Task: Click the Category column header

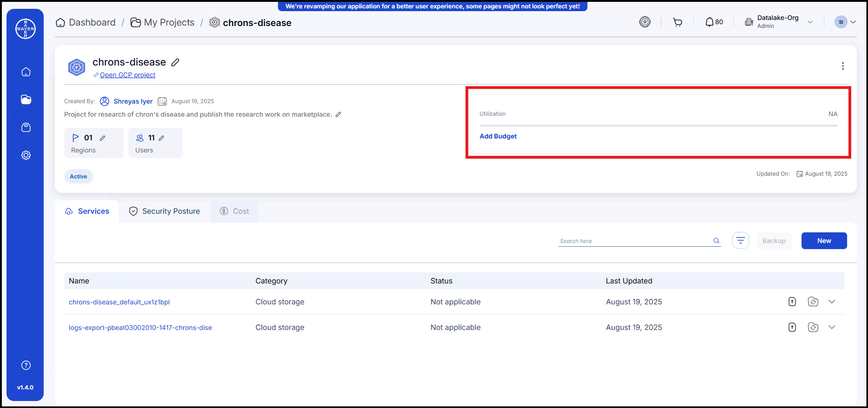Action: (x=271, y=281)
